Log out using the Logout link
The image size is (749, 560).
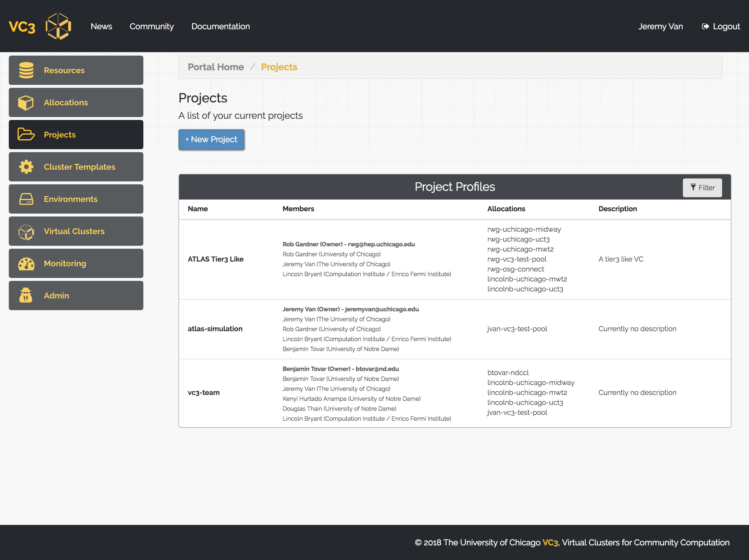(x=721, y=26)
